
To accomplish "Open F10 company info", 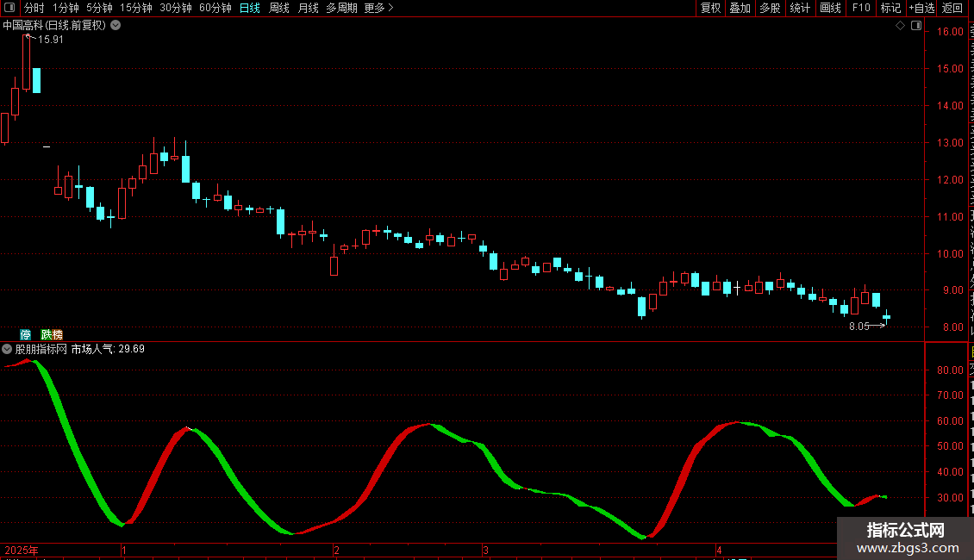I will pyautogui.click(x=861, y=8).
